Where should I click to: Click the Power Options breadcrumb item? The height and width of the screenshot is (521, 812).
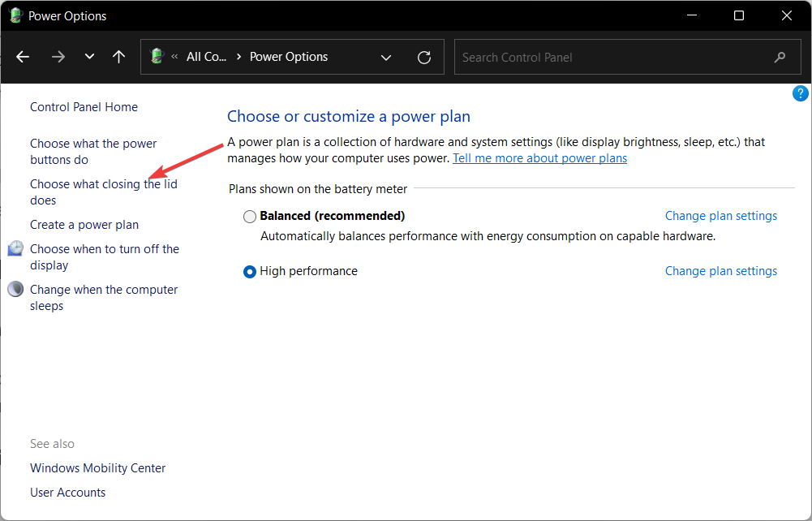[289, 57]
